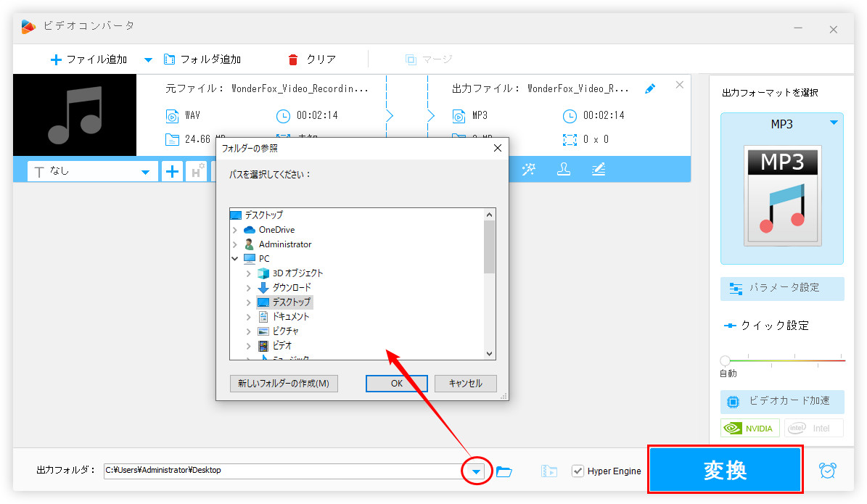867x504 pixels.
Task: Click the folder tree scroll down arrow
Action: coord(489,354)
